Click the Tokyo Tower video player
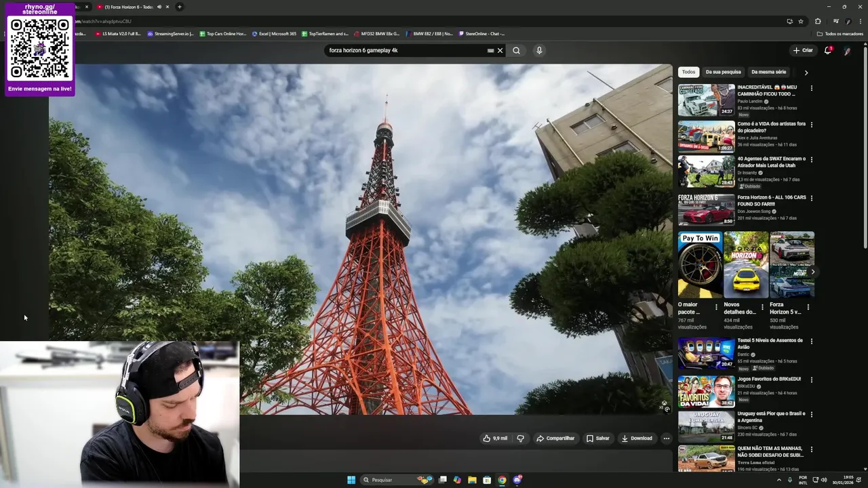 click(x=360, y=239)
